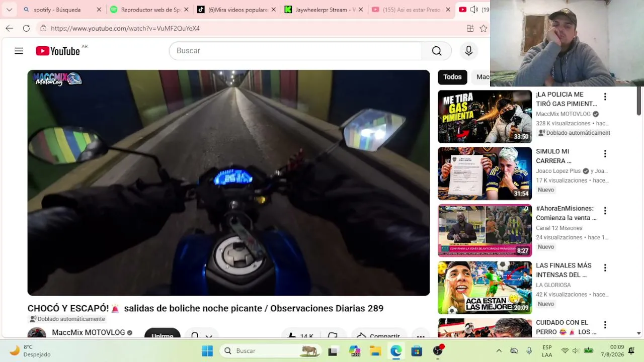Open the MaccMix MOTOVLOG channel name link
The width and height of the screenshot is (644, 362).
pyautogui.click(x=89, y=332)
